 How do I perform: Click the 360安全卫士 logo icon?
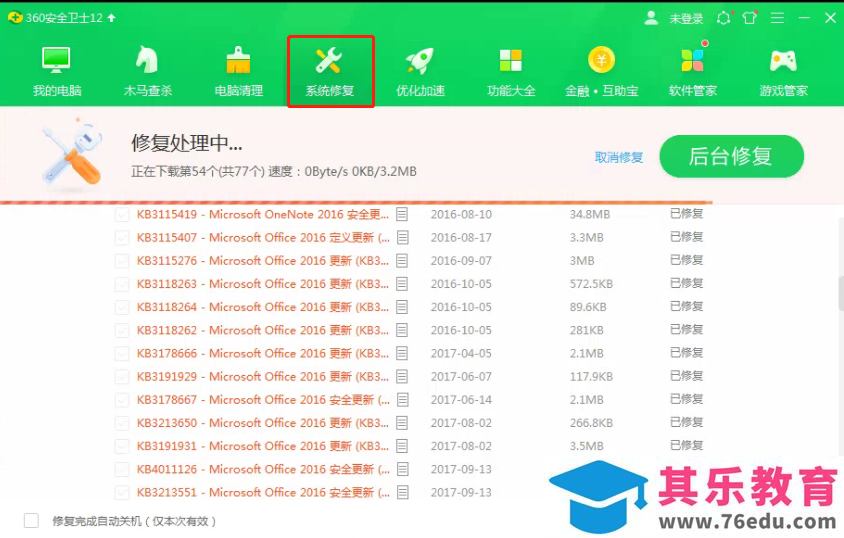[x=15, y=17]
